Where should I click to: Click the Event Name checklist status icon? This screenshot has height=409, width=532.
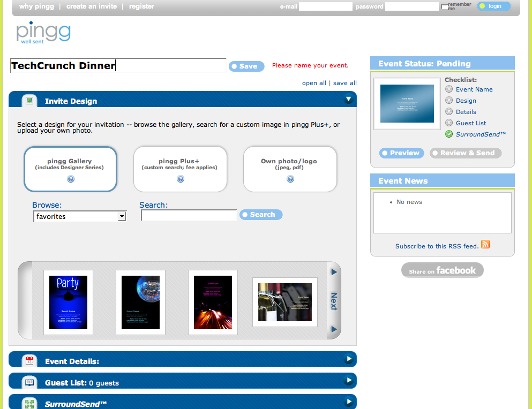pyautogui.click(x=449, y=89)
